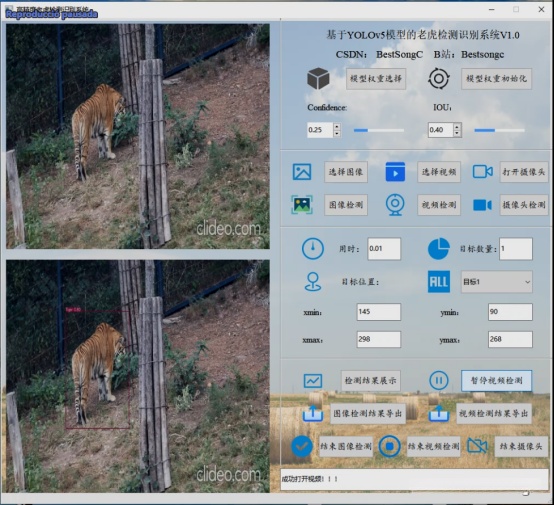Viewport: 554px width, 505px height.
Task: Click the crossed-out camera icon beside 结束摄像头
Action: point(477,446)
